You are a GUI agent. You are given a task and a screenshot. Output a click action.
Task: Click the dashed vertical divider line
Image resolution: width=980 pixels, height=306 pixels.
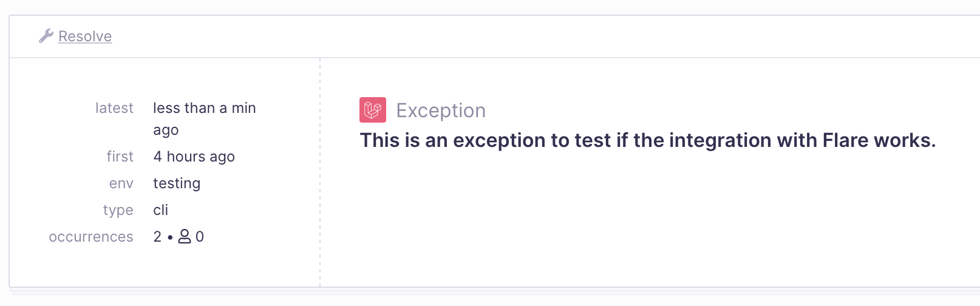[x=320, y=172]
